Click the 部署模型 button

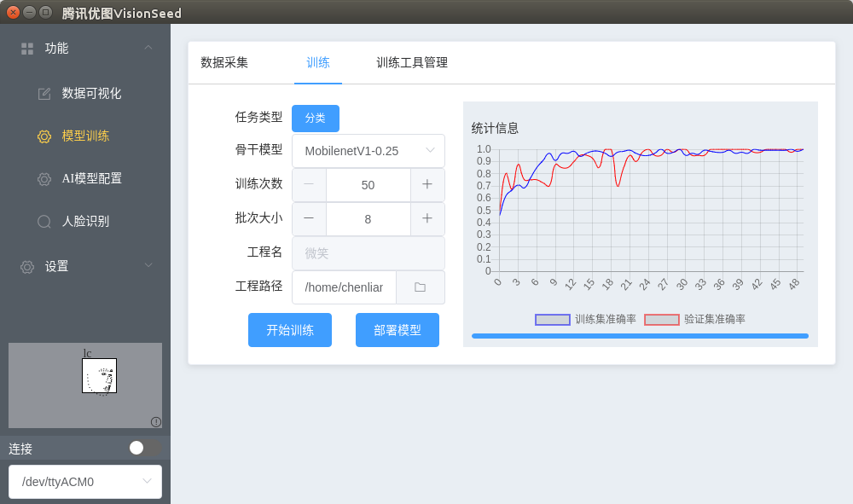pos(397,330)
